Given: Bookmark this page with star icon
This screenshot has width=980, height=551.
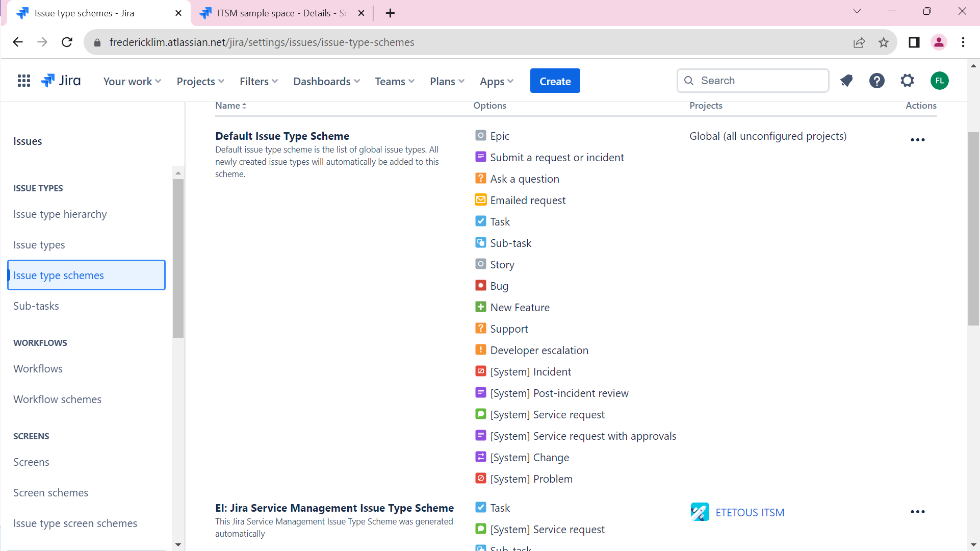Looking at the screenshot, I should tap(884, 42).
